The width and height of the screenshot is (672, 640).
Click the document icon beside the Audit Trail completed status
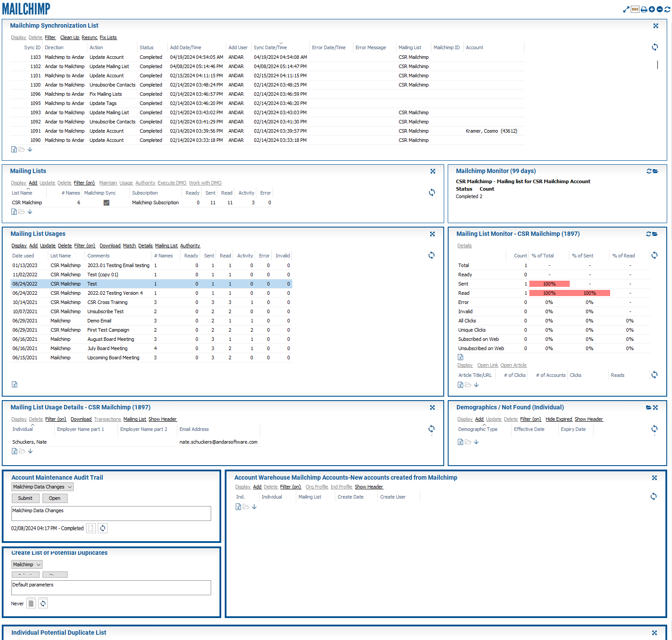tap(91, 528)
